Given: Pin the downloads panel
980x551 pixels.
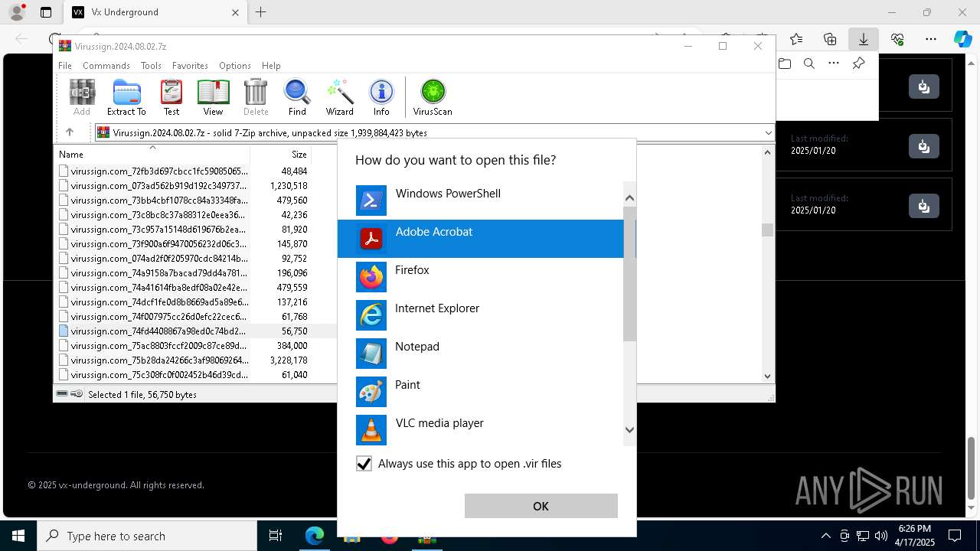Looking at the screenshot, I should click(858, 64).
